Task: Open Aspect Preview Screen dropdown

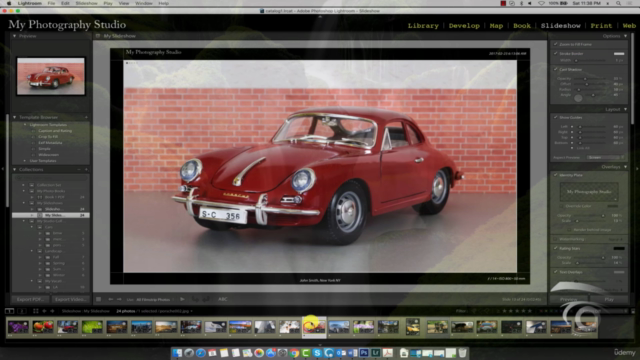Action: pyautogui.click(x=605, y=158)
